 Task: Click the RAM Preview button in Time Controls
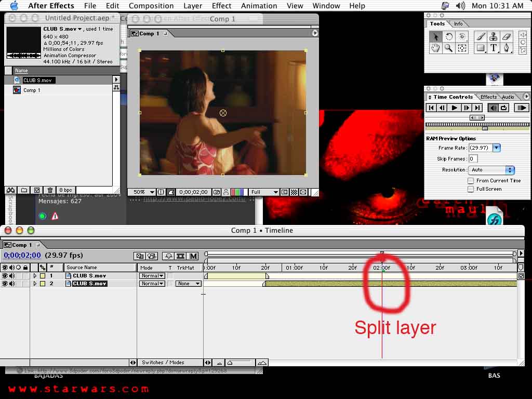(522, 108)
